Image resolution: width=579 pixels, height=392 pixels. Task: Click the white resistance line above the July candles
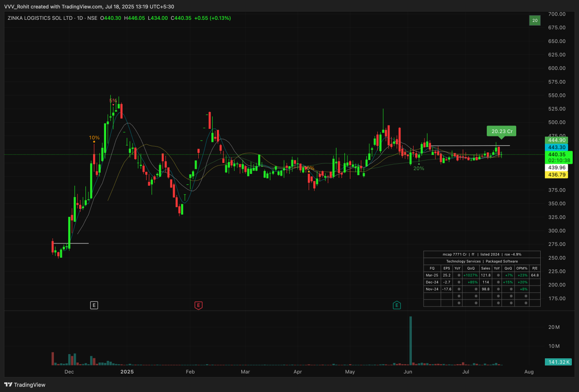point(469,146)
